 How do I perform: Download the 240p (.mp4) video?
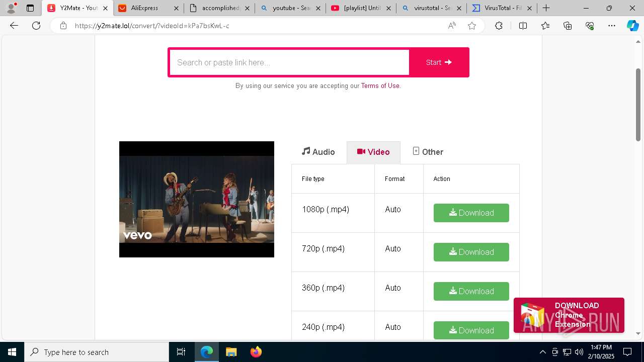471,330
